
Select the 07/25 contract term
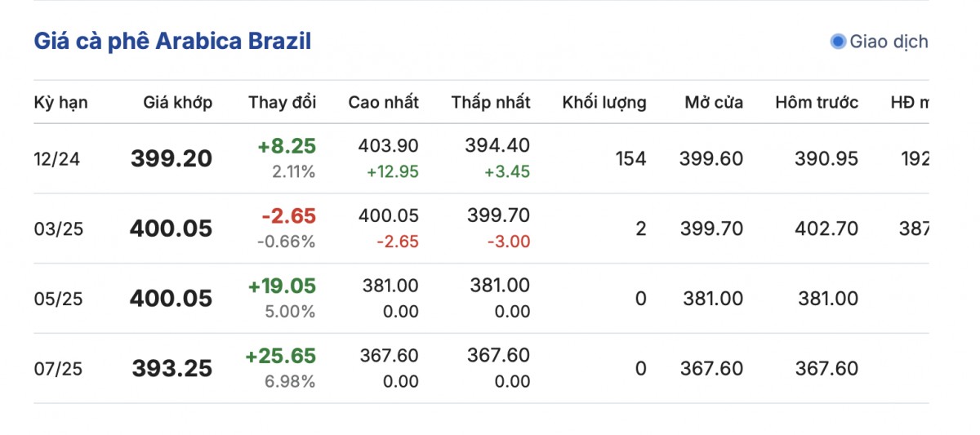(x=59, y=369)
